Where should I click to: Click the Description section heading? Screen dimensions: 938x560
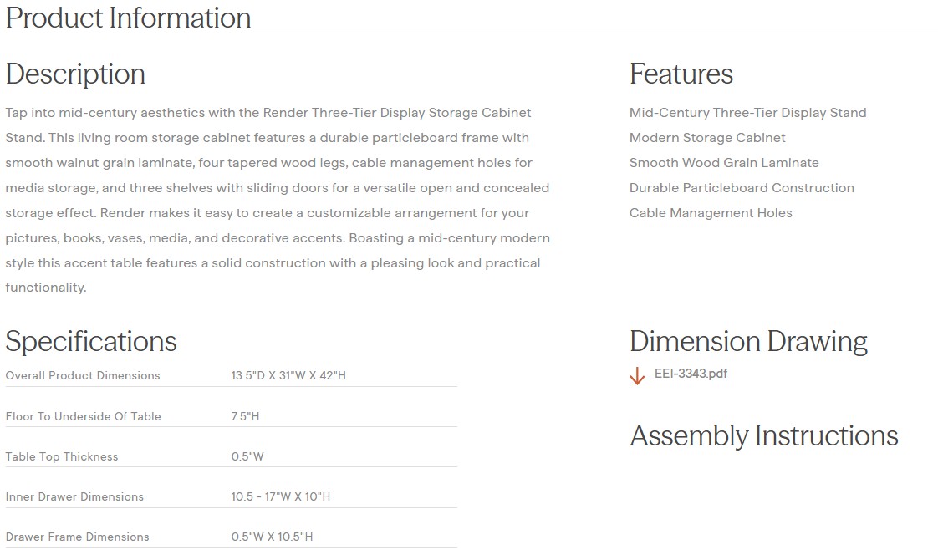click(x=75, y=74)
